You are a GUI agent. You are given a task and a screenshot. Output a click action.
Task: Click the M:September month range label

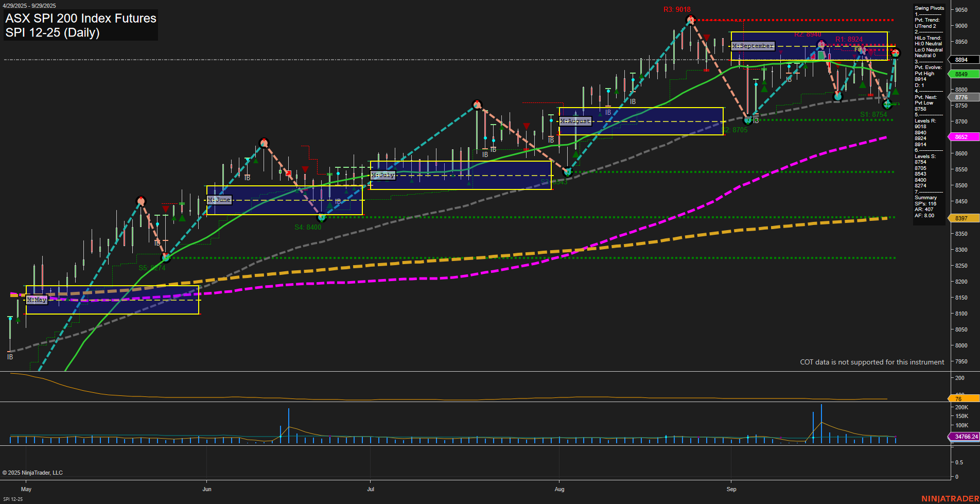tap(753, 46)
